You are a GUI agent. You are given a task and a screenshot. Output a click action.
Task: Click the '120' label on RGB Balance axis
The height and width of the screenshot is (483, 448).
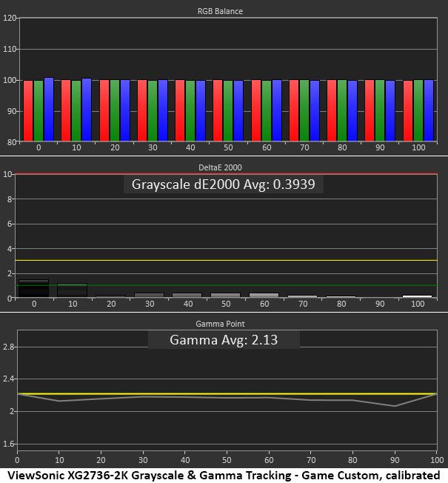point(9,18)
